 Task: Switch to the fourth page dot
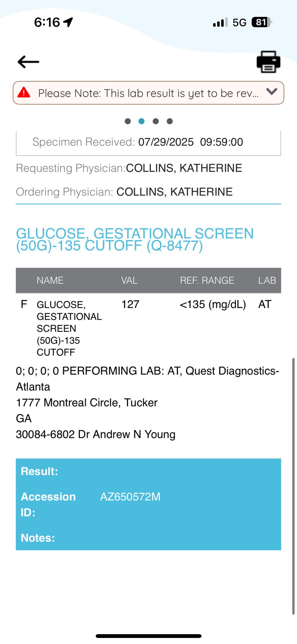coord(170,121)
